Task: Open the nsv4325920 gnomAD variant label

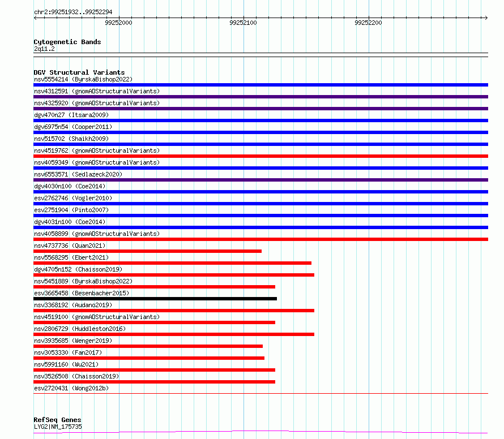Action: pyautogui.click(x=97, y=103)
